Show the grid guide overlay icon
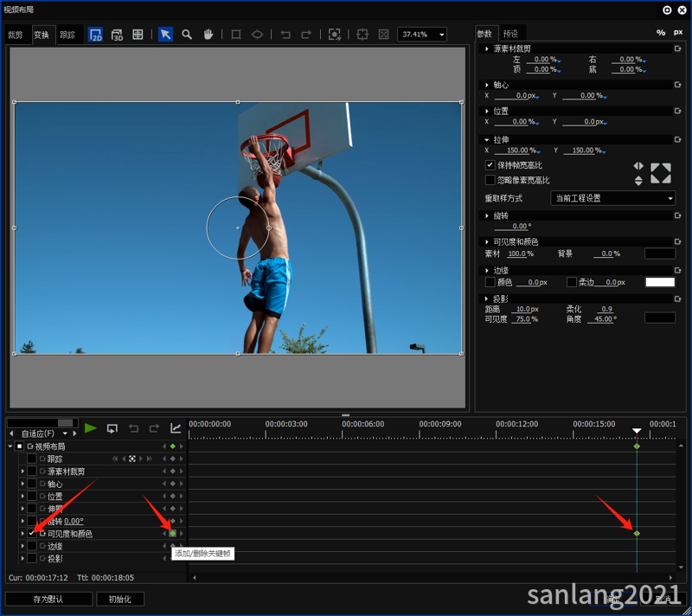The height and width of the screenshot is (616, 692). [x=138, y=35]
